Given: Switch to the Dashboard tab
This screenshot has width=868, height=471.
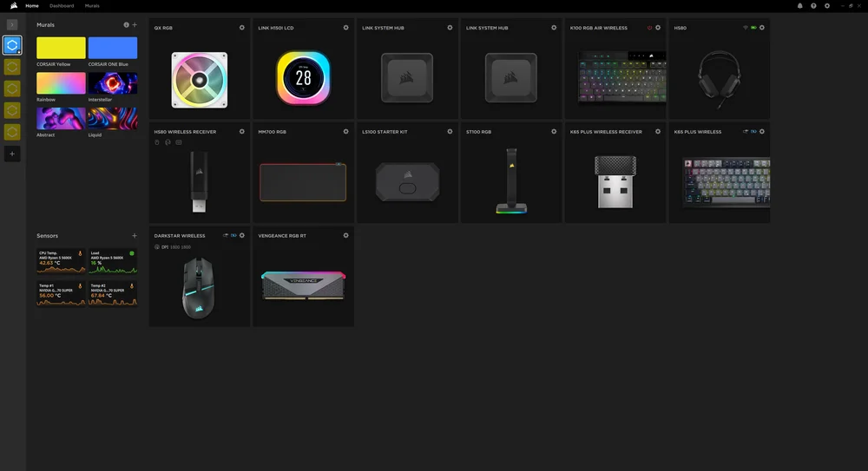Looking at the screenshot, I should [62, 6].
